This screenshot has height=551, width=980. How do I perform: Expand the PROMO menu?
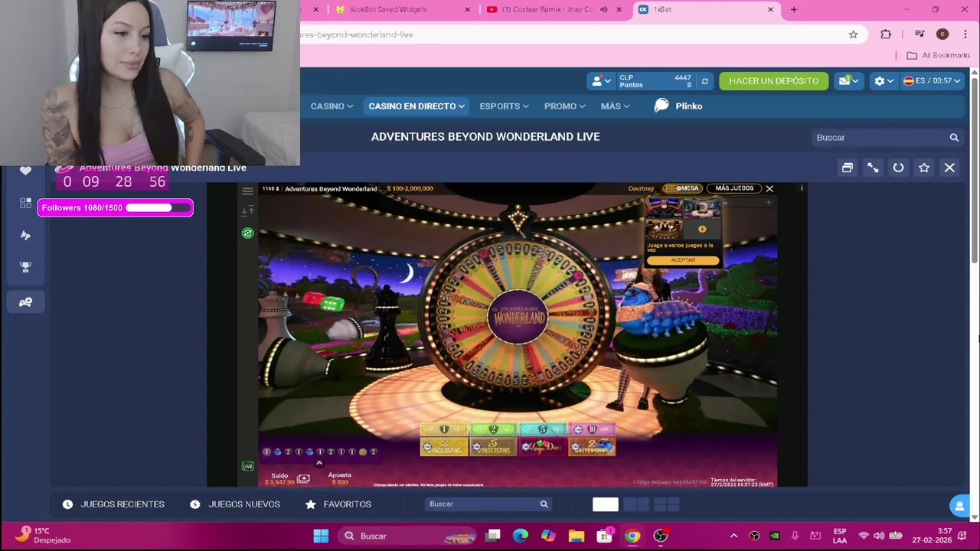pyautogui.click(x=564, y=106)
